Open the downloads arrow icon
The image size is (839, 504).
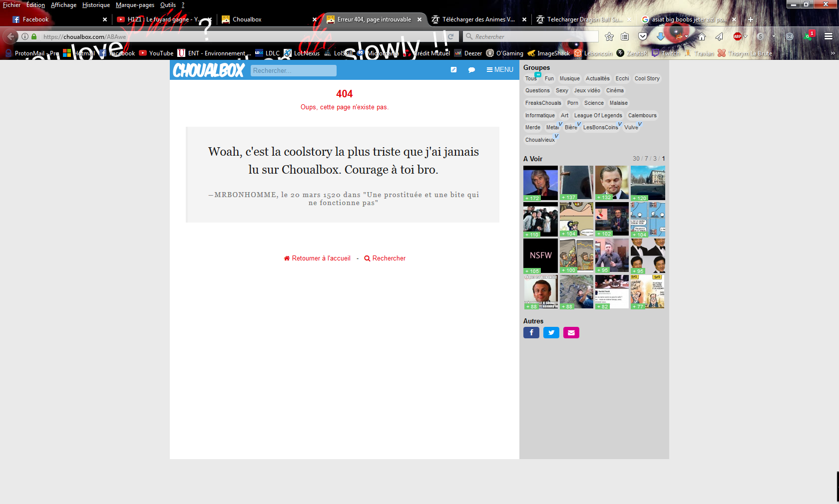click(660, 36)
